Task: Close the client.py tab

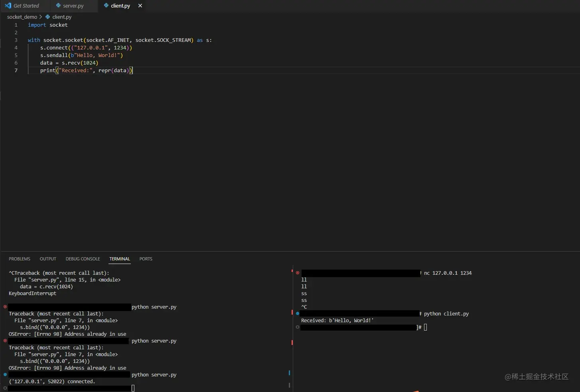Action: pos(140,6)
